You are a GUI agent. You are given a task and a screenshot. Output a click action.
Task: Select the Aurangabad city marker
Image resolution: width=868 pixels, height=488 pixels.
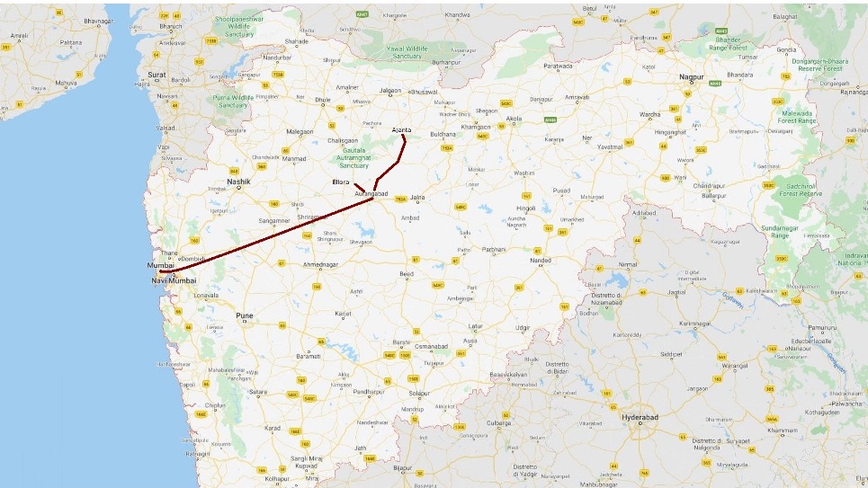[x=375, y=200]
